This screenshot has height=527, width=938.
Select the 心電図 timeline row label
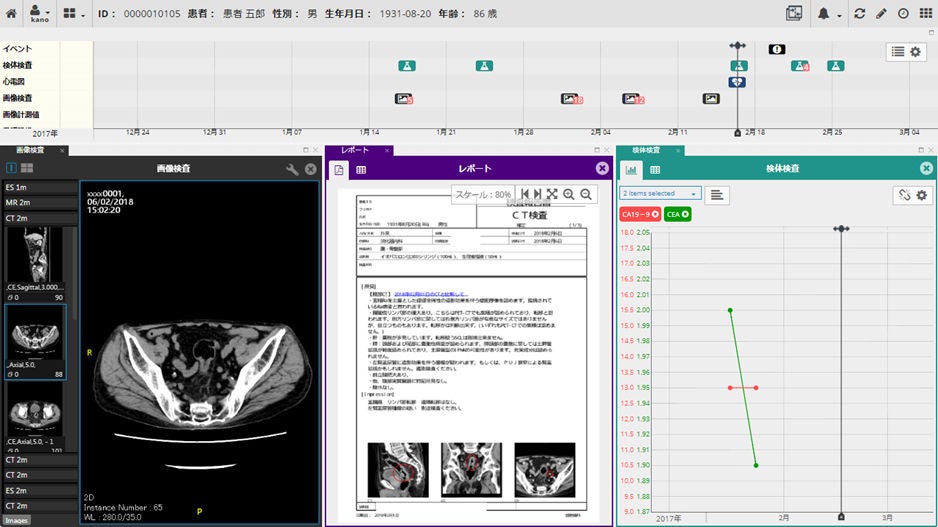coord(13,81)
